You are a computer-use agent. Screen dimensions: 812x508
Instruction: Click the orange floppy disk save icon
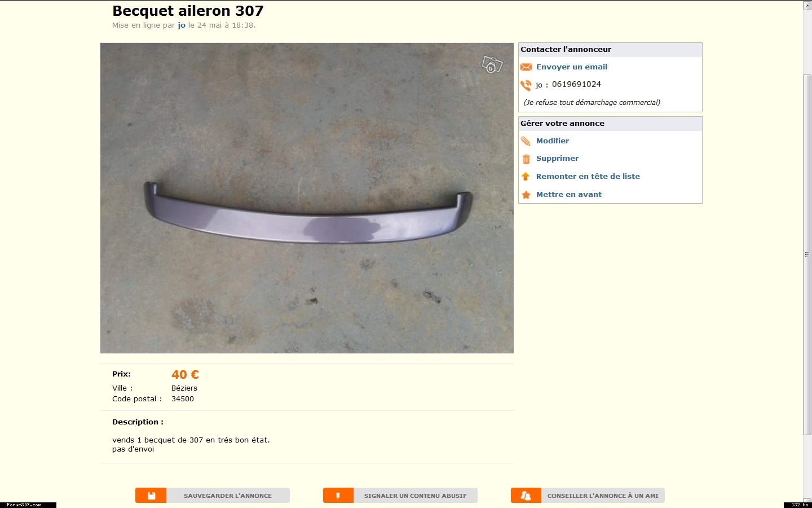click(151, 496)
